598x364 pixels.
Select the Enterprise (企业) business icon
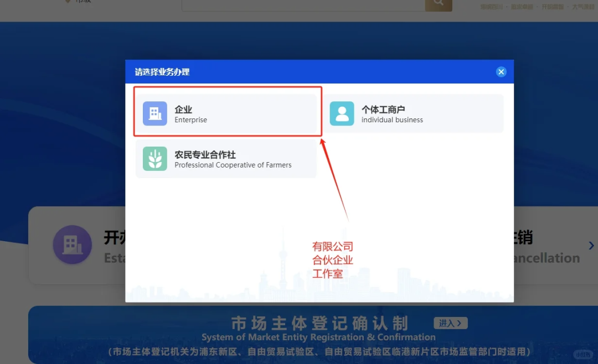[x=154, y=113]
